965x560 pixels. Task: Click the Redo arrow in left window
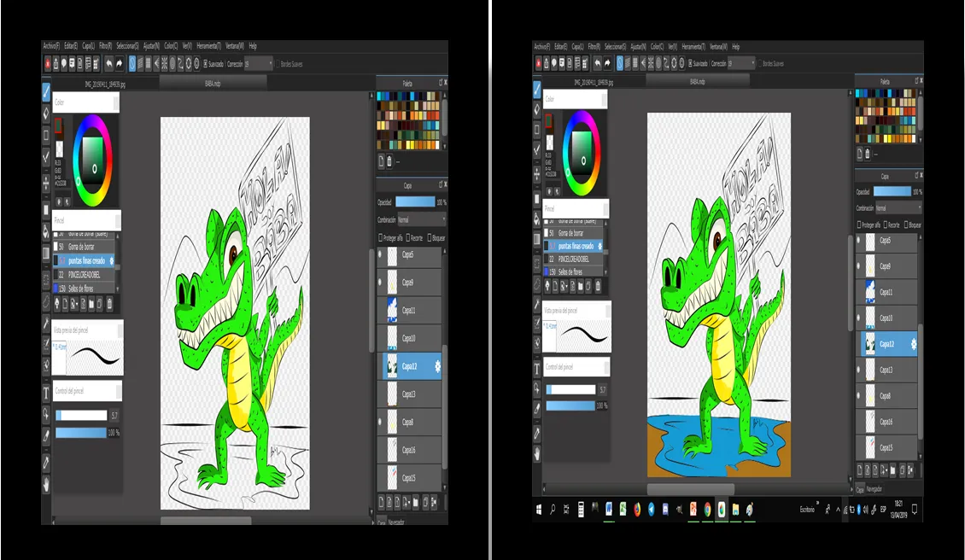(120, 63)
